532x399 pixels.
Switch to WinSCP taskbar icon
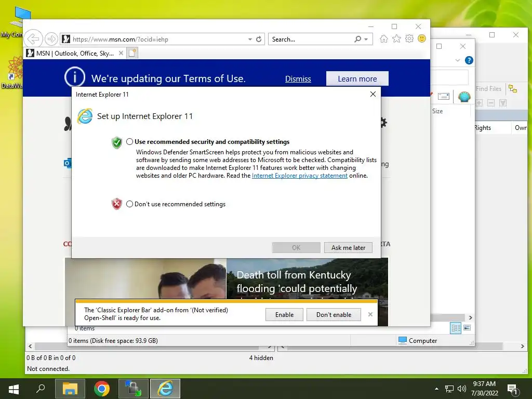[134, 389]
